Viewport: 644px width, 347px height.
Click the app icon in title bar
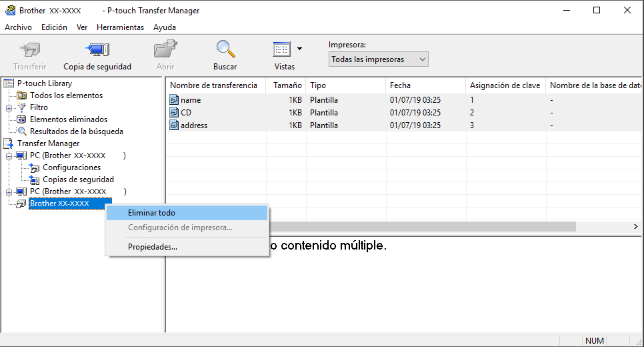(10, 10)
